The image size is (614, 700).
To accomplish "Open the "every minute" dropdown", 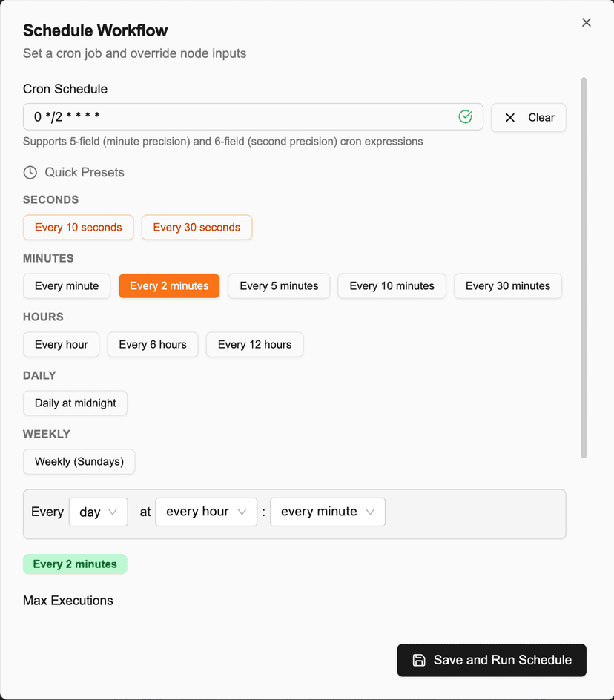I will click(327, 512).
